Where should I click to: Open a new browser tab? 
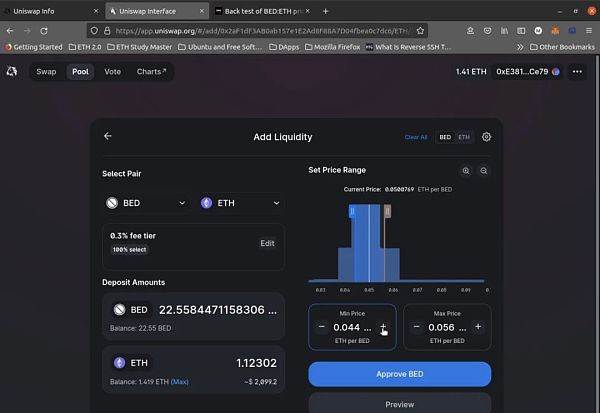[325, 11]
